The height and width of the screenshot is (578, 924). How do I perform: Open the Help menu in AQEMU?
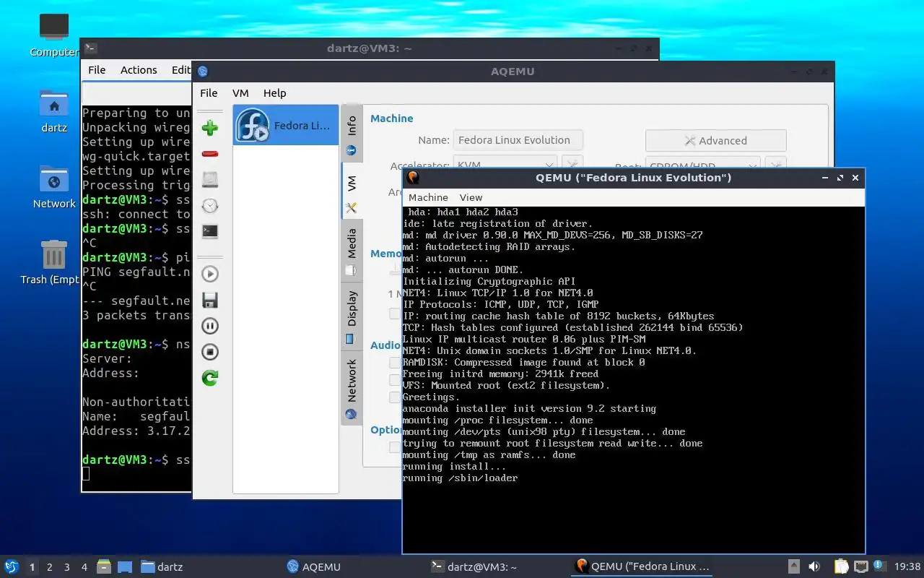[x=274, y=92]
